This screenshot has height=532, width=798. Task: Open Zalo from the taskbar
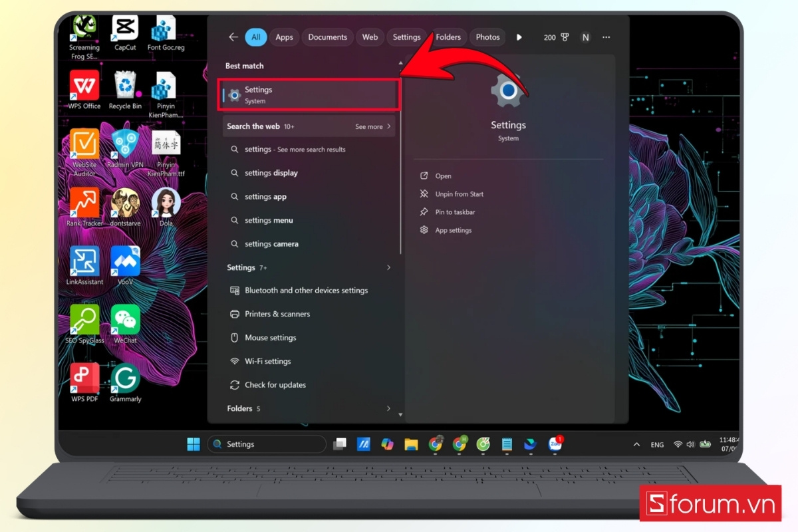[555, 444]
